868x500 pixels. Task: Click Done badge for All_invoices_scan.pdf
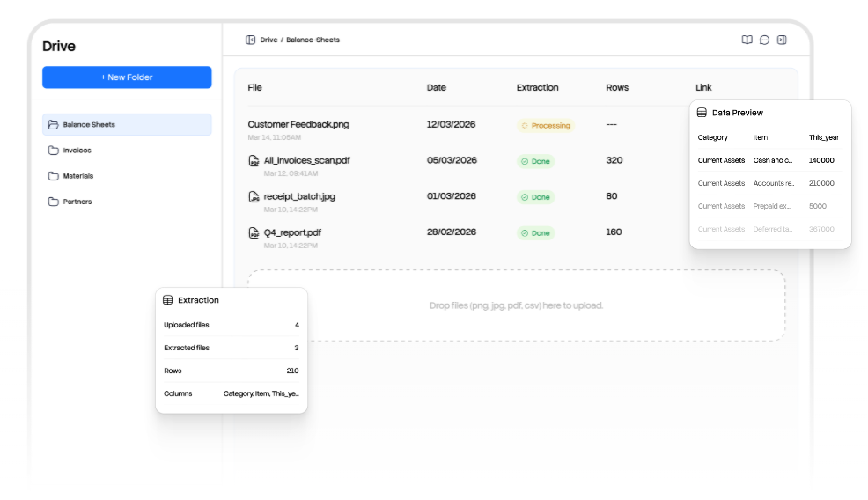click(x=536, y=161)
